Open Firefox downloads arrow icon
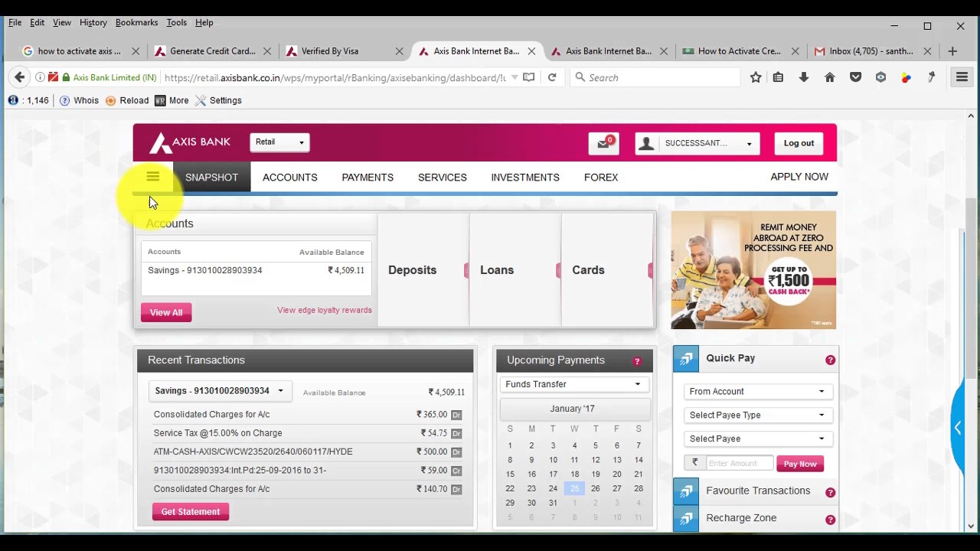The width and height of the screenshot is (980, 551). 804,77
